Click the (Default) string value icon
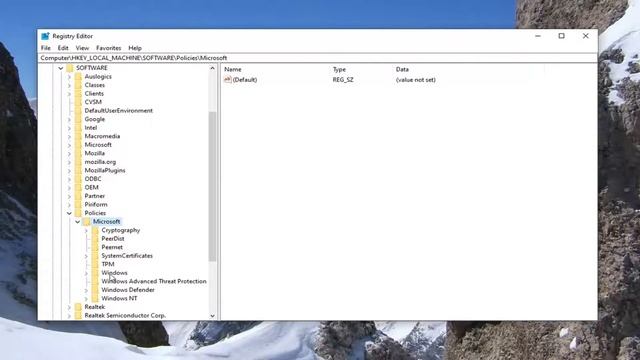The image size is (640, 360). 228,80
